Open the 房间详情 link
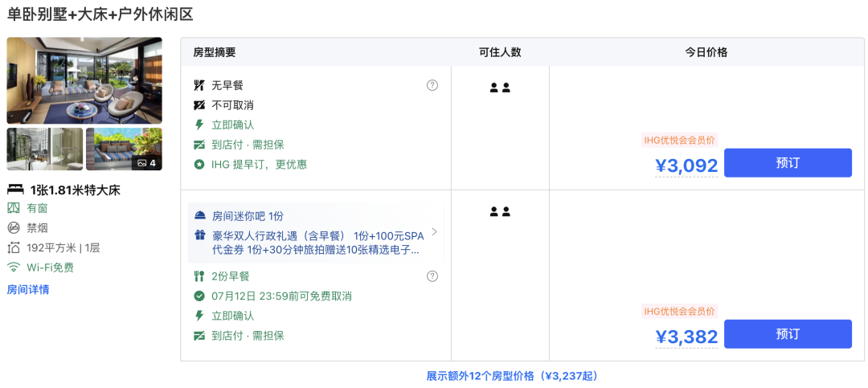 coord(27,289)
